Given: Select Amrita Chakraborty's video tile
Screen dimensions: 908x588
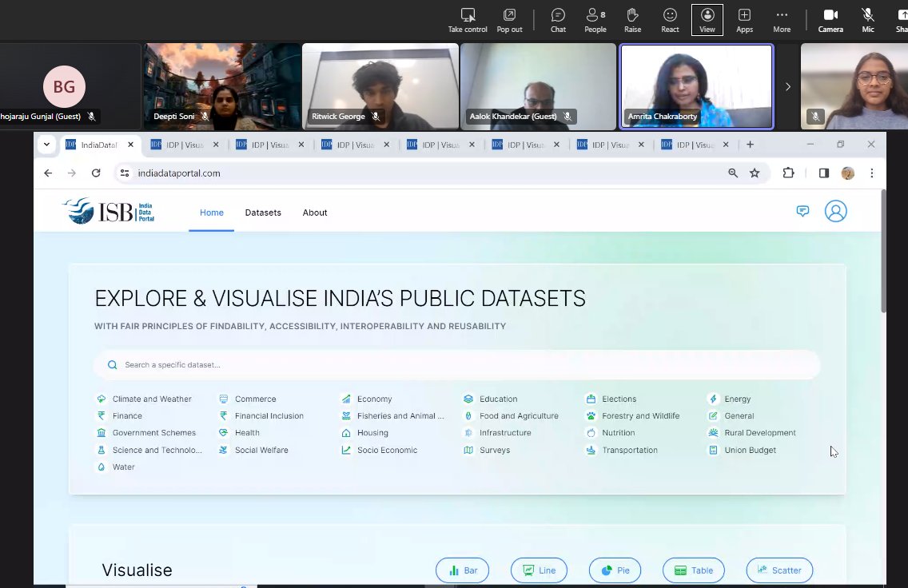Looking at the screenshot, I should tap(697, 87).
